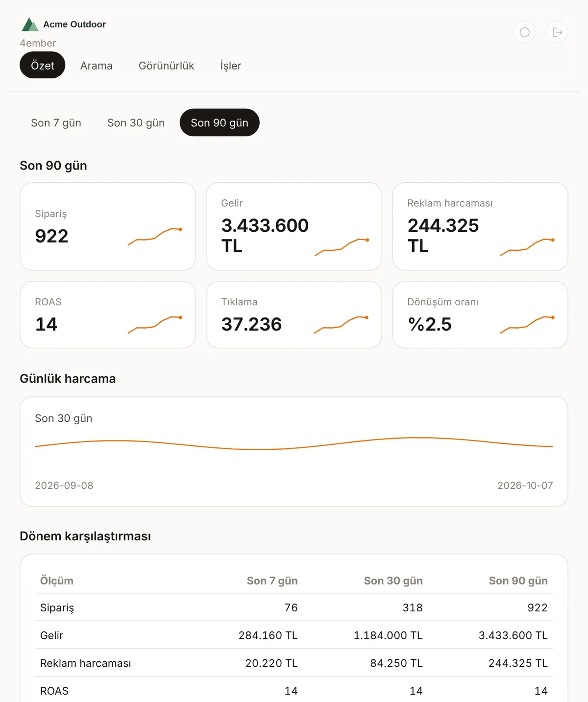Click the Sipariş card sparkline
Viewport: 588px width, 702px height.
click(155, 236)
